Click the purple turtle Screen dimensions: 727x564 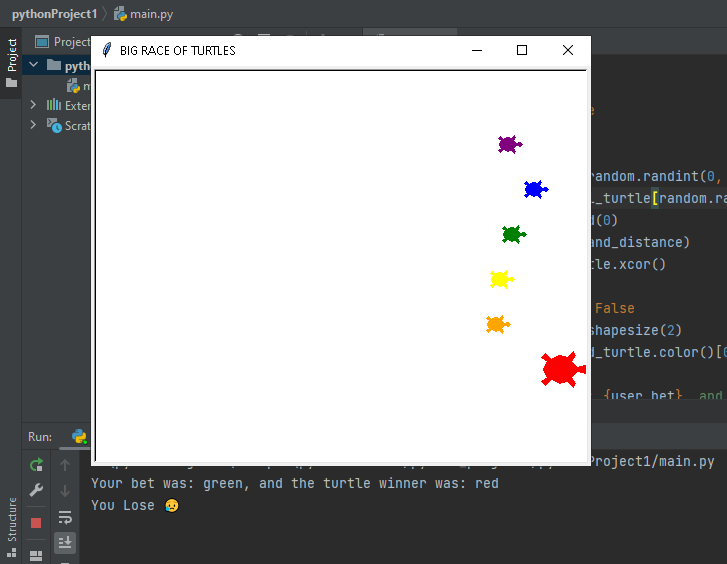pyautogui.click(x=510, y=144)
